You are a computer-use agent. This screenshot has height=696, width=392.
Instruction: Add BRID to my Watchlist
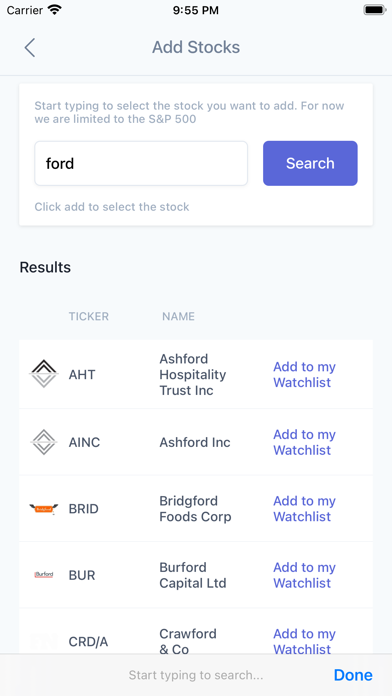click(305, 509)
